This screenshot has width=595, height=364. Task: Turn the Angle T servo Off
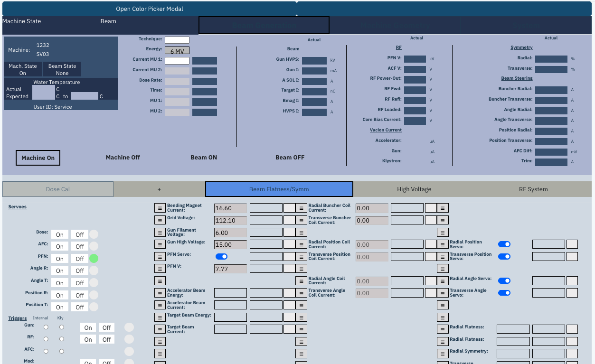(x=80, y=283)
